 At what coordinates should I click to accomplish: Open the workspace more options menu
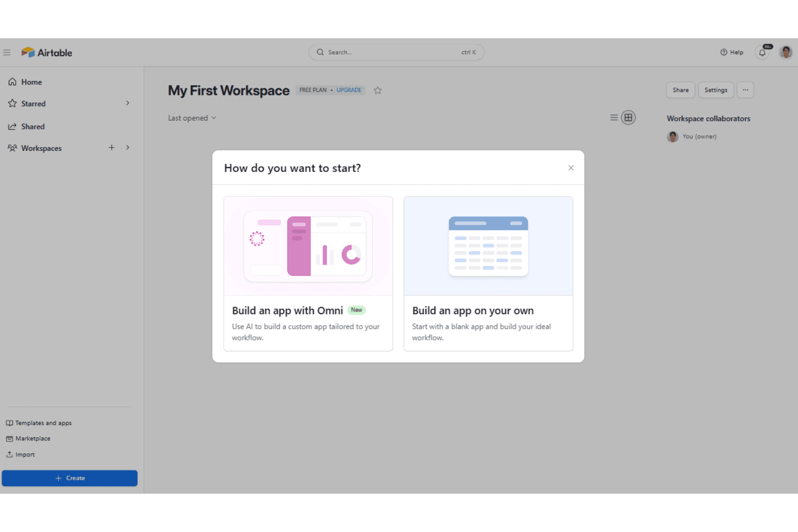pos(746,90)
